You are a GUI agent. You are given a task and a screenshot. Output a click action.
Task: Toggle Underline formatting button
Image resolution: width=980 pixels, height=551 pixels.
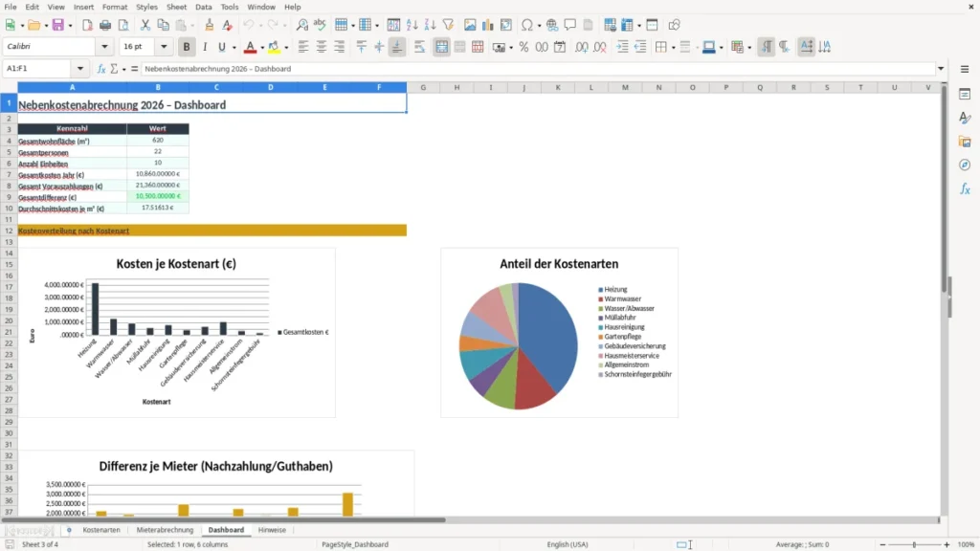[221, 47]
